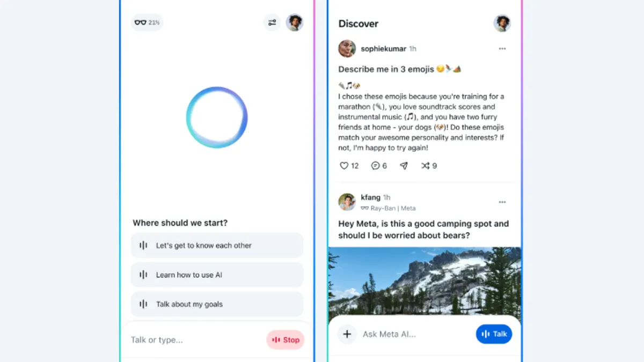
Task: Start voice mode with Talk button
Action: coord(494,334)
